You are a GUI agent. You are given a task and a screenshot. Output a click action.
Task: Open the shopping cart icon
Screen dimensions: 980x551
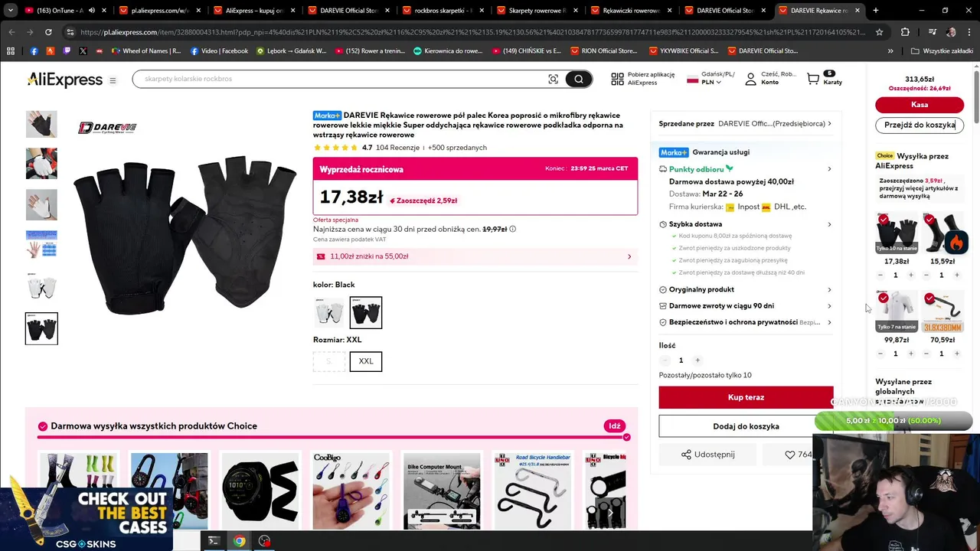pos(813,79)
